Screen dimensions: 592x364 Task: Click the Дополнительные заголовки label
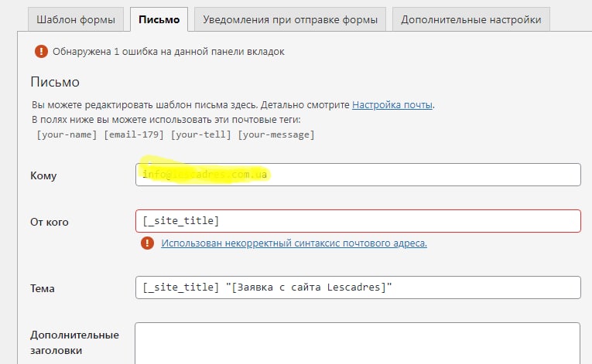(74, 342)
